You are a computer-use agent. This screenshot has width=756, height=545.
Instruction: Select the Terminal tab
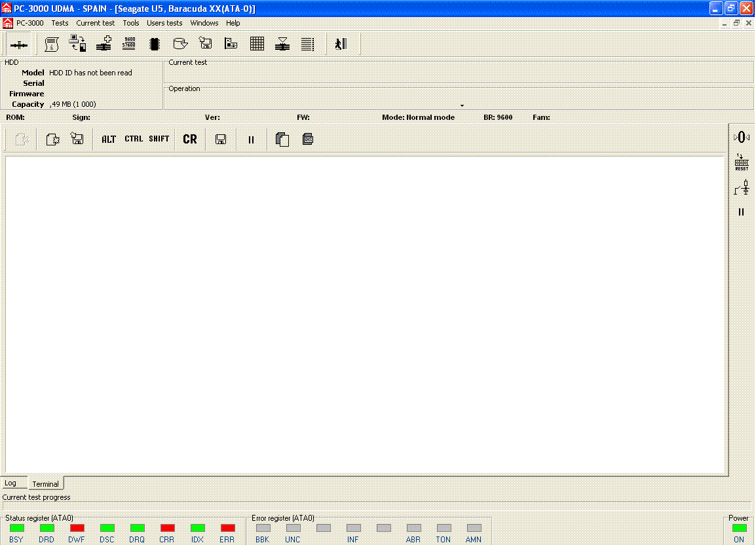(45, 483)
